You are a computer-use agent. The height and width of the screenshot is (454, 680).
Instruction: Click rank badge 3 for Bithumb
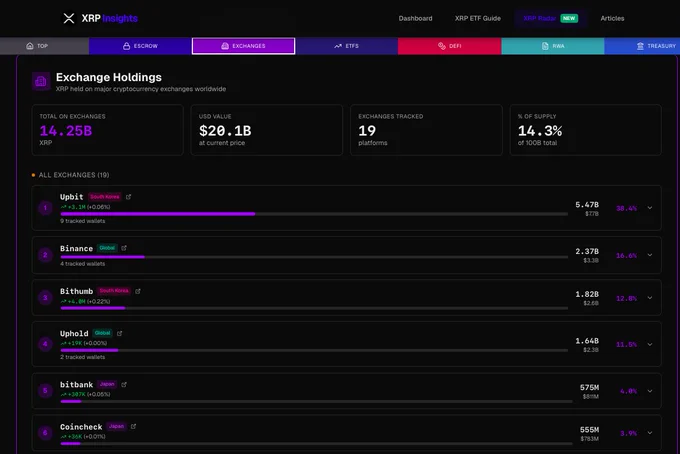45,298
